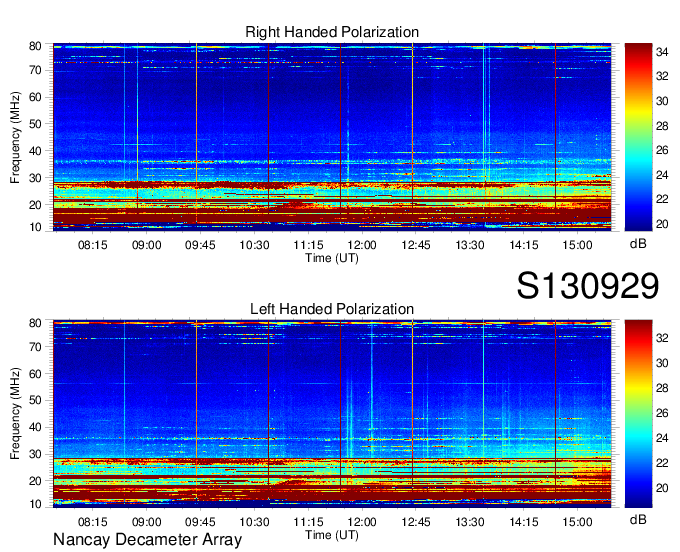Screen dimensions: 680x552
Task: Click 15:00 time tick on Left Handed plot
Action: (578, 522)
